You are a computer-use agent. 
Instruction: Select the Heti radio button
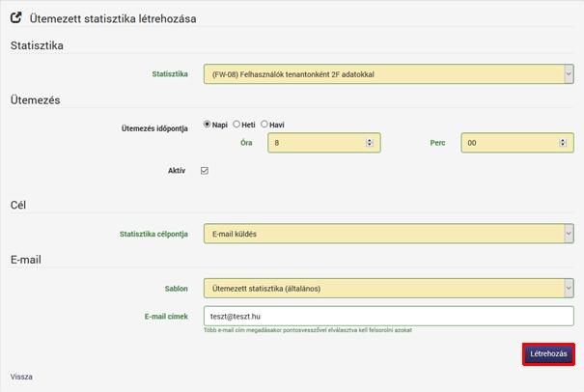[236, 125]
